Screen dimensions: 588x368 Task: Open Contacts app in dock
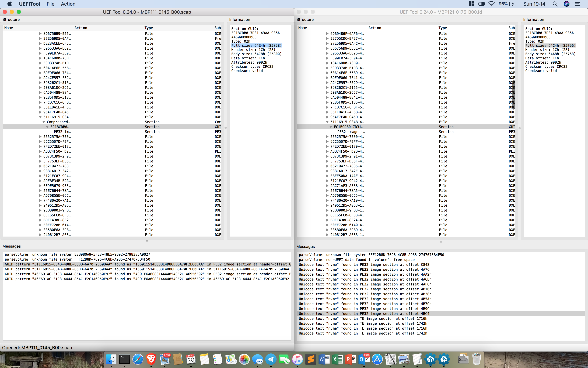coord(178,359)
